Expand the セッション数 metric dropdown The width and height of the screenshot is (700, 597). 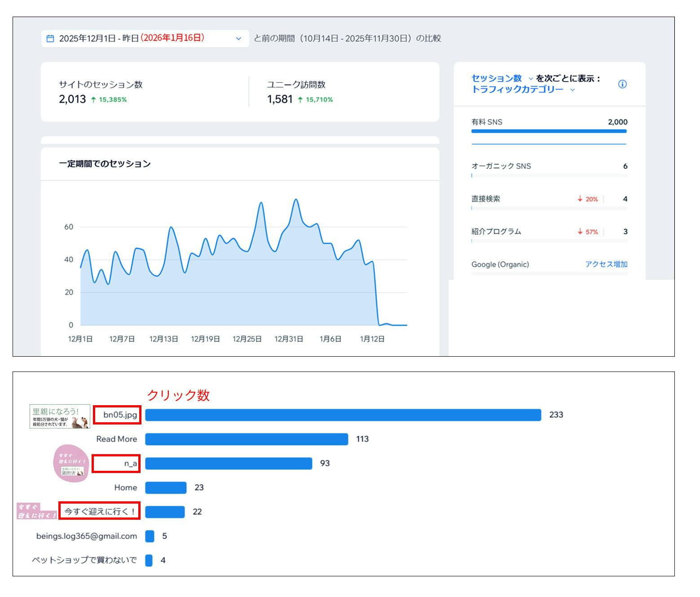pos(531,79)
